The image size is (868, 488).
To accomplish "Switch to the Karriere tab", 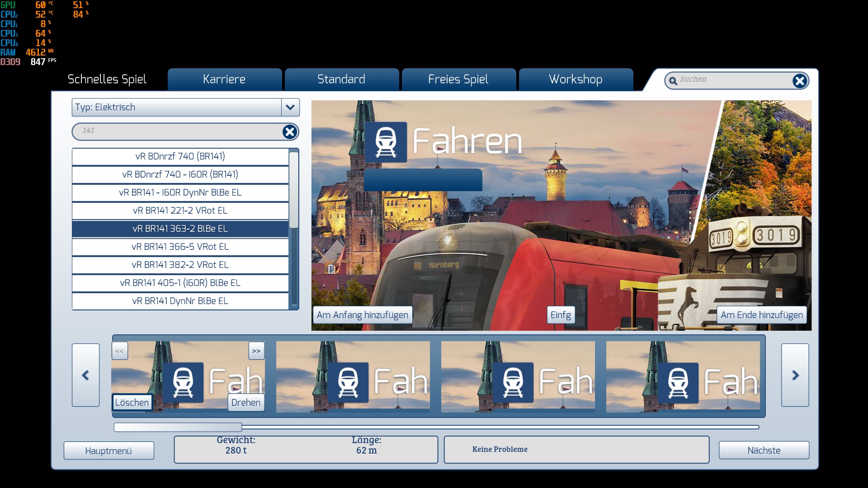I will 224,80.
